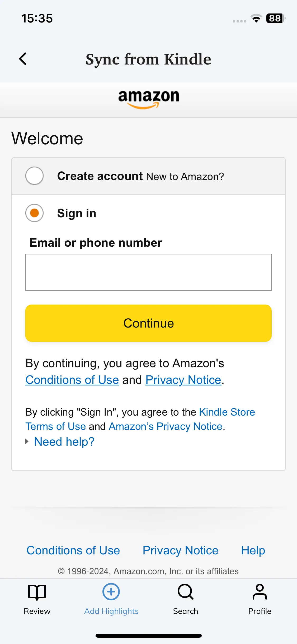Open the footer Conditions of Use link

pyautogui.click(x=73, y=550)
